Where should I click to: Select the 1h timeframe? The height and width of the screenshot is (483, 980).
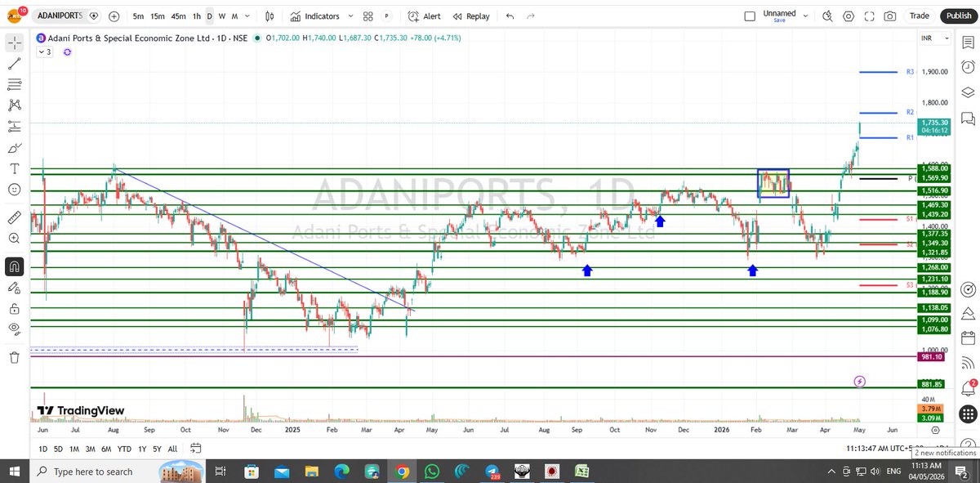click(197, 16)
